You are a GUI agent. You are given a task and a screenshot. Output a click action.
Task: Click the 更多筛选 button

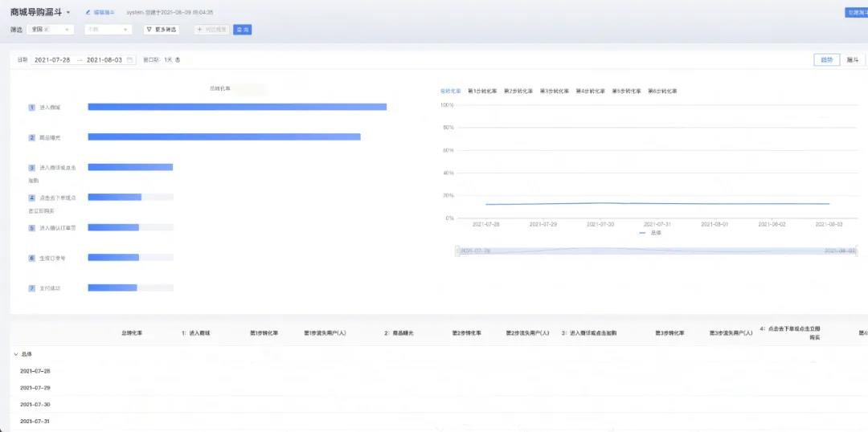point(161,30)
